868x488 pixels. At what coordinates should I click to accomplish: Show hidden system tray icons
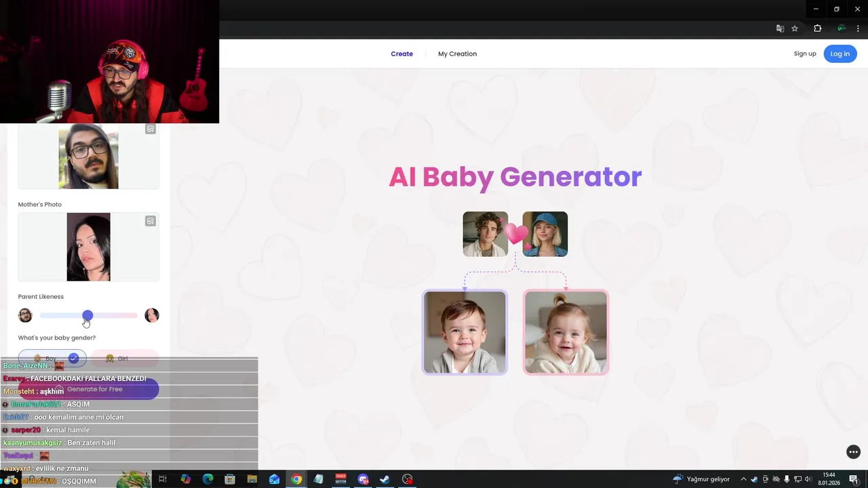tap(743, 479)
